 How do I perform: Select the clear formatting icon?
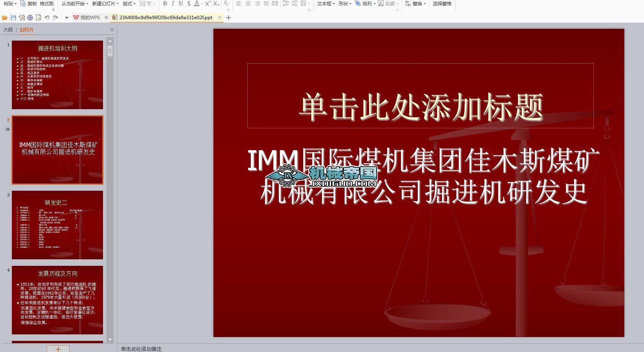(x=226, y=4)
